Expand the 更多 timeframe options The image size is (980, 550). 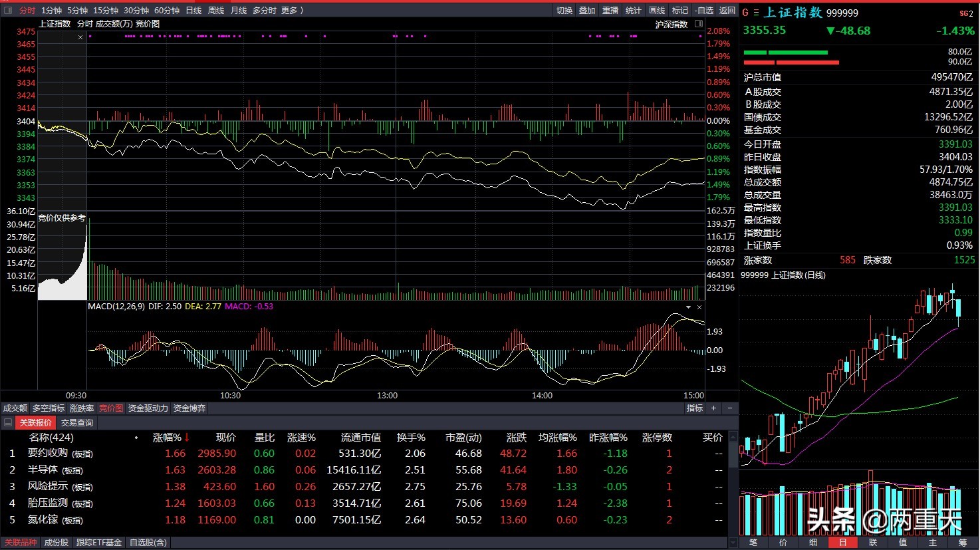[292, 10]
